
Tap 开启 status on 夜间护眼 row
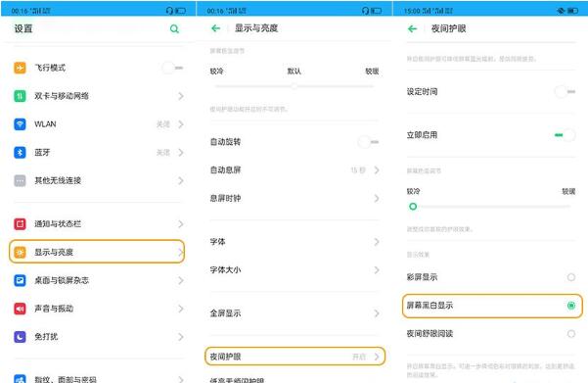(359, 357)
